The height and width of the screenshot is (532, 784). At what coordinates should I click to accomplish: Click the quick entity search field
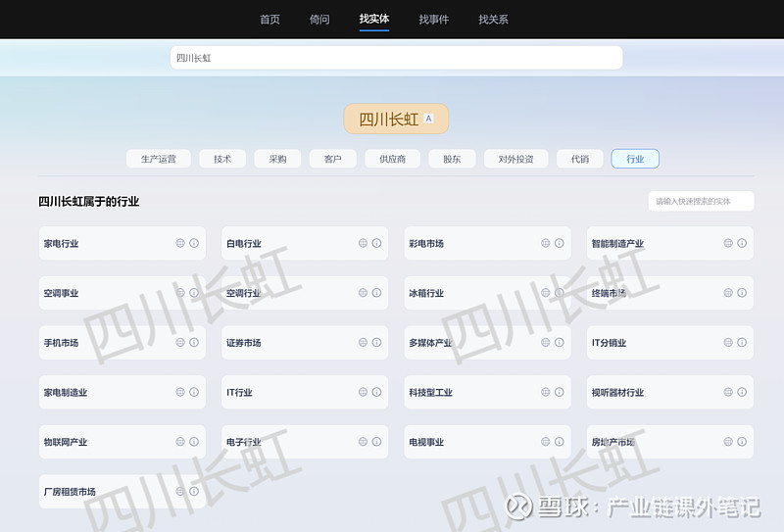701,201
